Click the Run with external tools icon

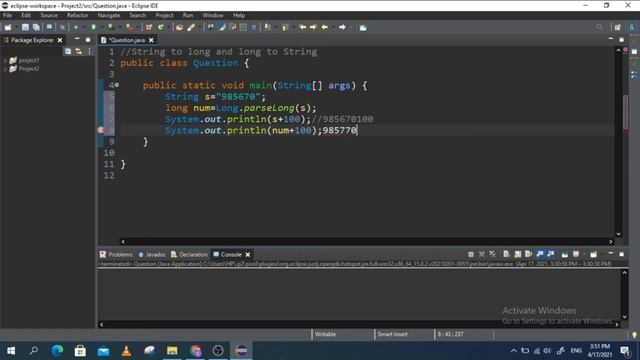(129, 27)
